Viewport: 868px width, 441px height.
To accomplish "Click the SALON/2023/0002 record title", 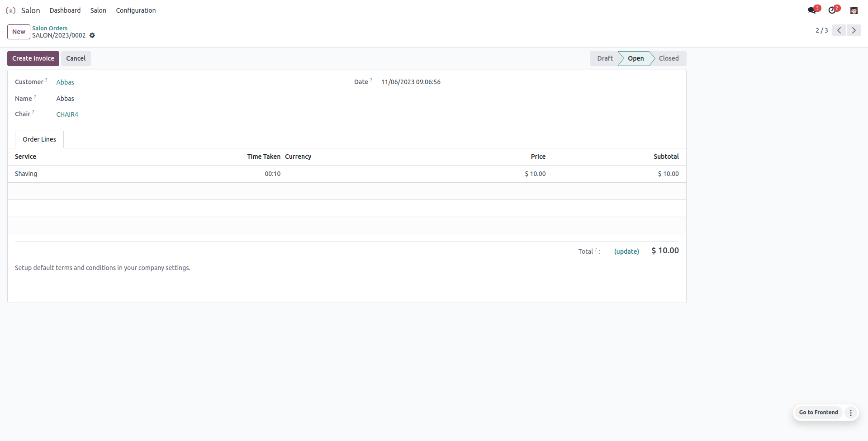I will tap(59, 35).
